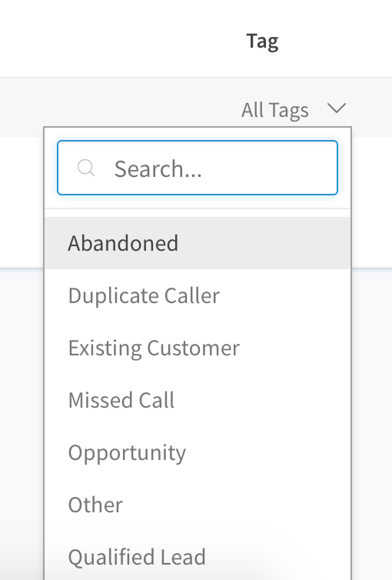This screenshot has width=392, height=580.
Task: Open the All Tags dropdown label
Action: [x=275, y=110]
